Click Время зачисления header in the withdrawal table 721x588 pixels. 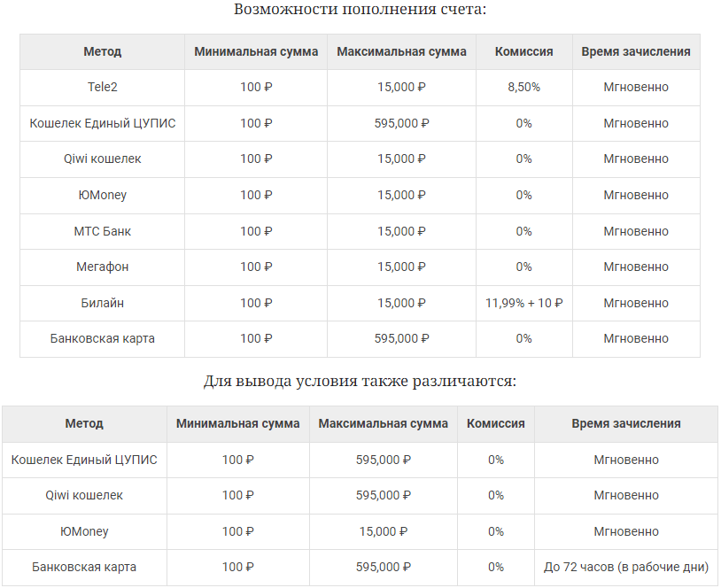626,423
